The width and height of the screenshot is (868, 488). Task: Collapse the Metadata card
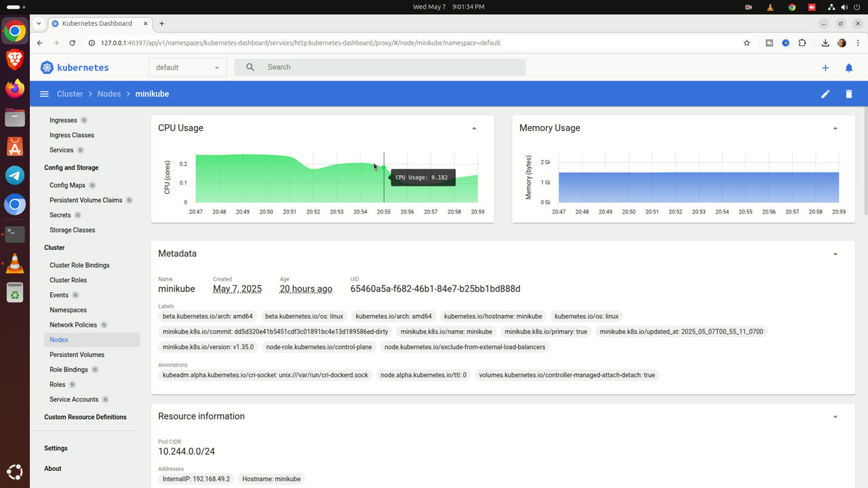pos(835,253)
